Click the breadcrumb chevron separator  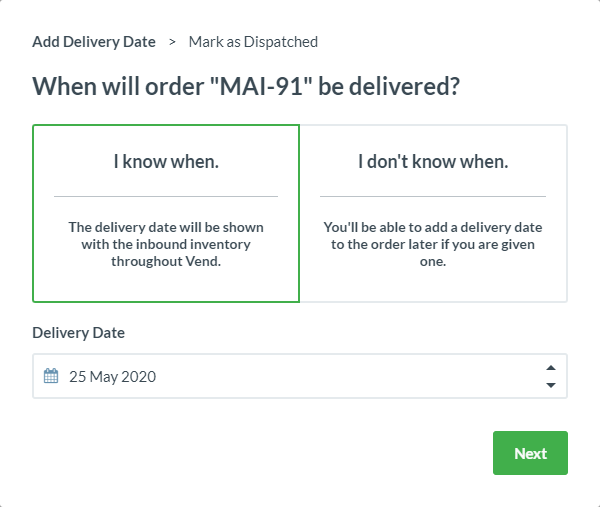(x=172, y=42)
